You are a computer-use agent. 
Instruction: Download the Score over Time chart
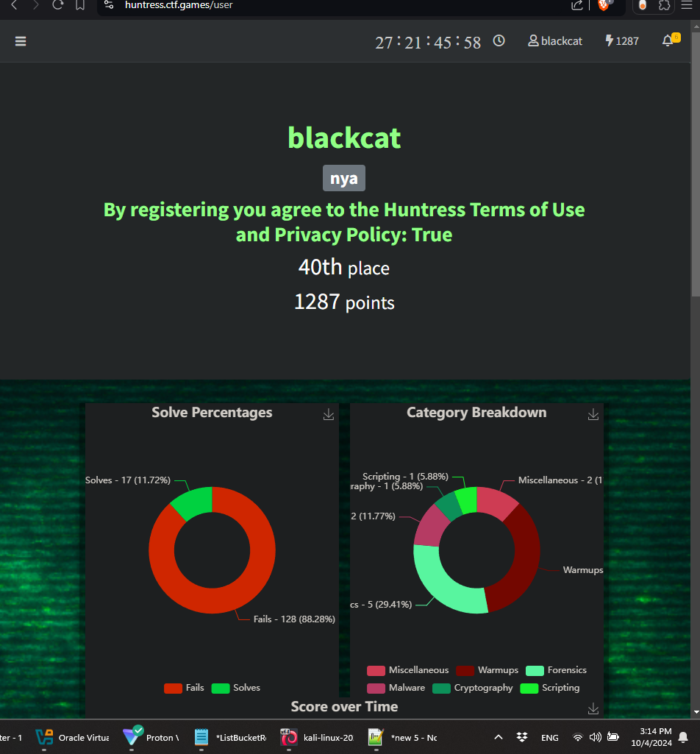click(593, 708)
